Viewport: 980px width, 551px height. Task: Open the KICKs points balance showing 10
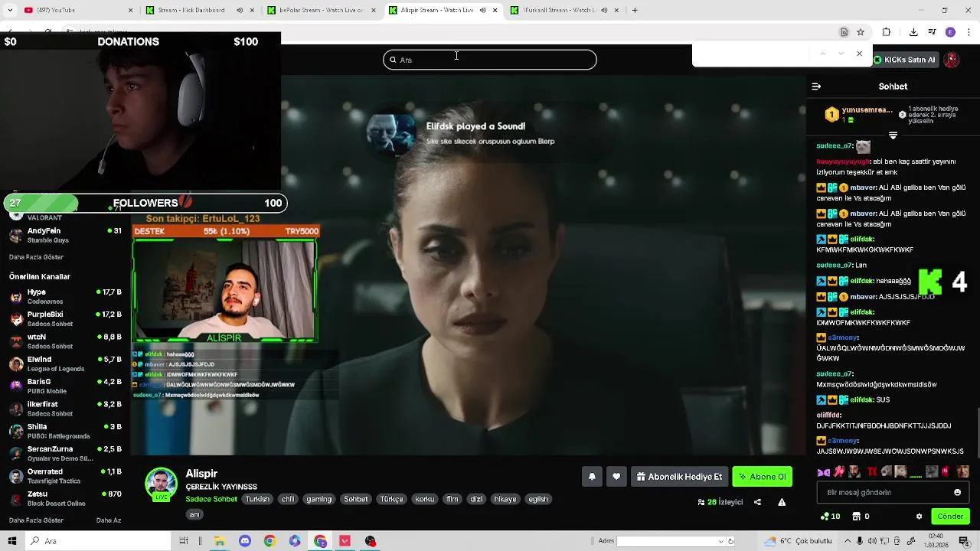pyautogui.click(x=830, y=517)
